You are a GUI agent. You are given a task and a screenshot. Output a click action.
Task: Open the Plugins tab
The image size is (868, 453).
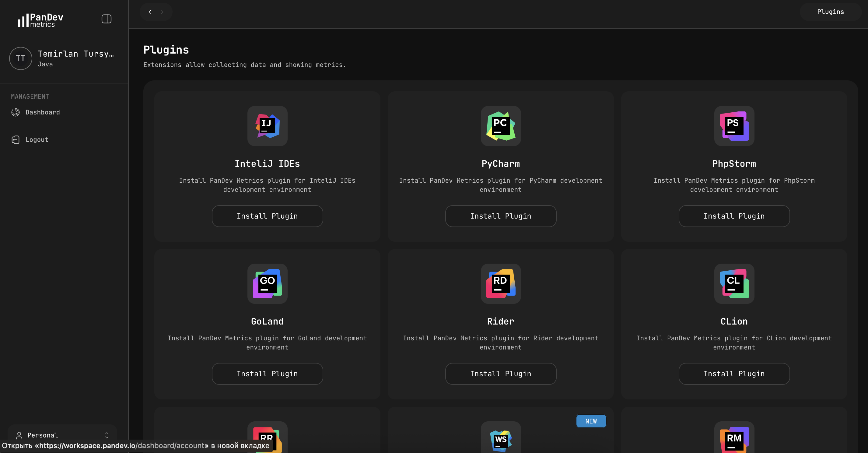[x=830, y=12]
